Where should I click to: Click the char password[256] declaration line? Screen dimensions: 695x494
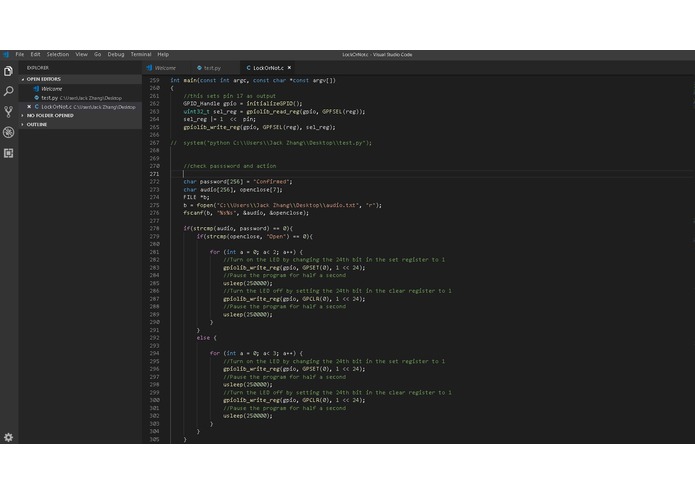point(238,182)
